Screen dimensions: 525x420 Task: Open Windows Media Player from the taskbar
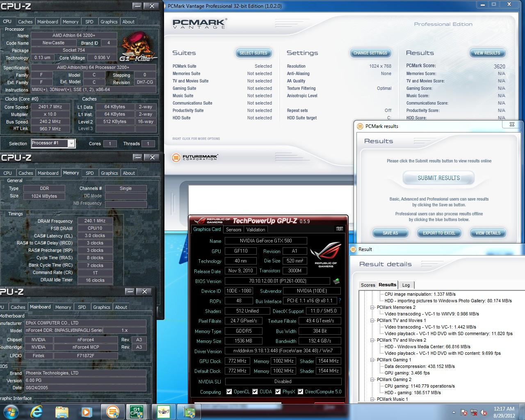[87, 411]
